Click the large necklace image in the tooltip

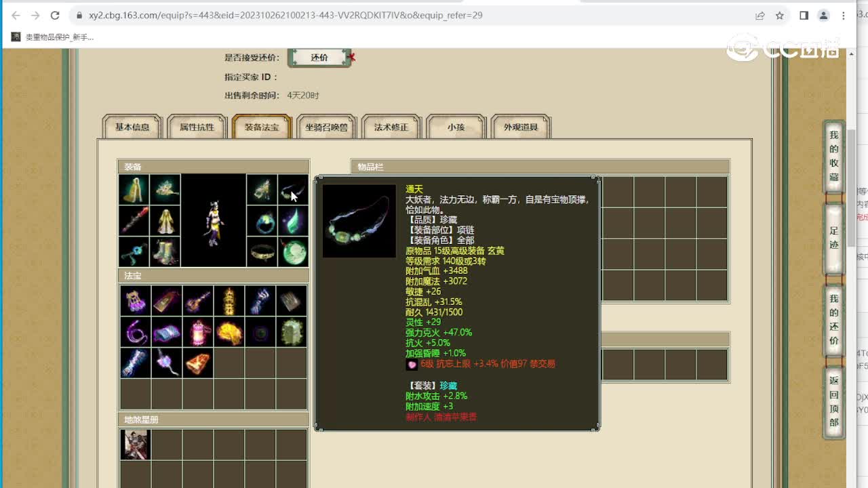[359, 221]
